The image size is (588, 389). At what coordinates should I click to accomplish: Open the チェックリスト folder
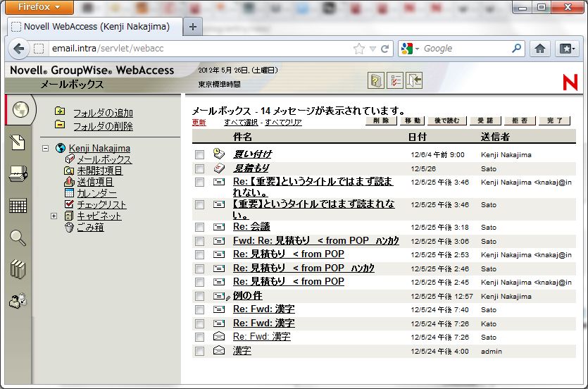coord(101,204)
